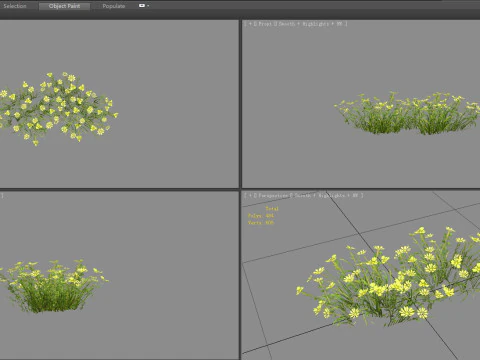Select the flower clump in Front viewport
The image size is (480, 360).
[408, 113]
